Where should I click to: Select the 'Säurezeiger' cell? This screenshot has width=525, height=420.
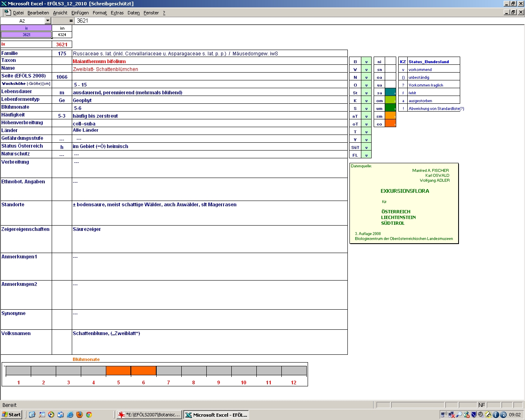tap(210, 239)
